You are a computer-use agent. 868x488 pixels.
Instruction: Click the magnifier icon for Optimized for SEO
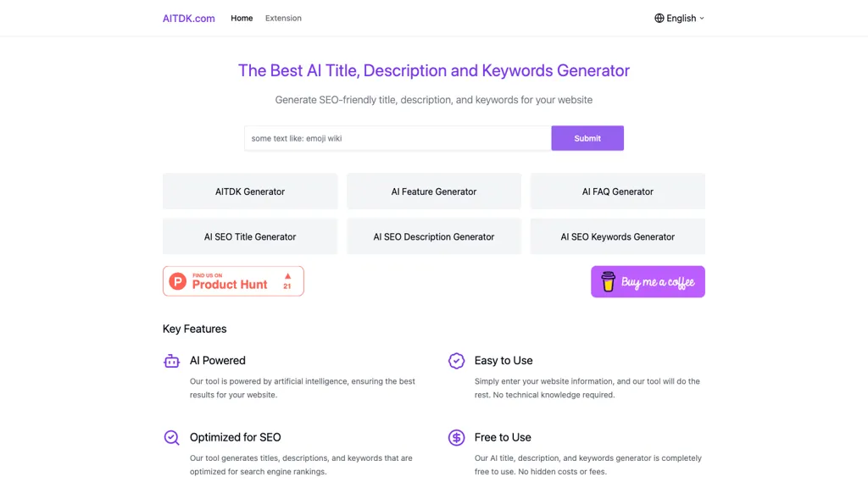click(x=171, y=437)
